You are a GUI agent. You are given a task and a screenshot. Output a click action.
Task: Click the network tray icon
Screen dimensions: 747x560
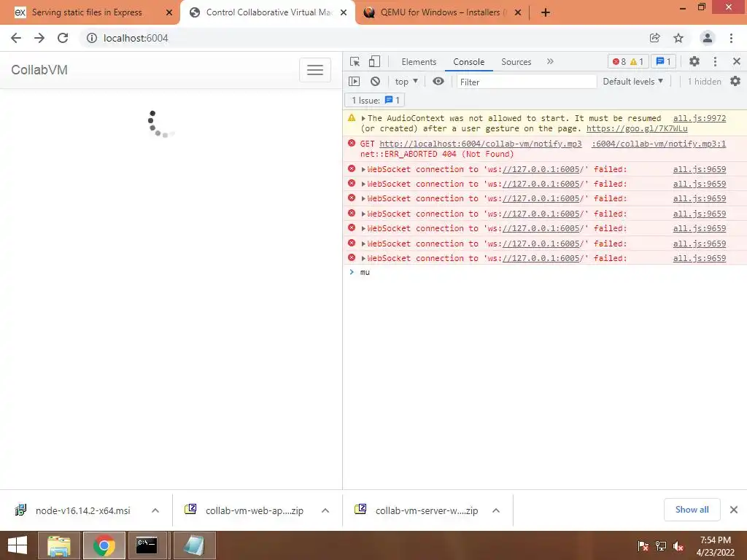(x=660, y=546)
